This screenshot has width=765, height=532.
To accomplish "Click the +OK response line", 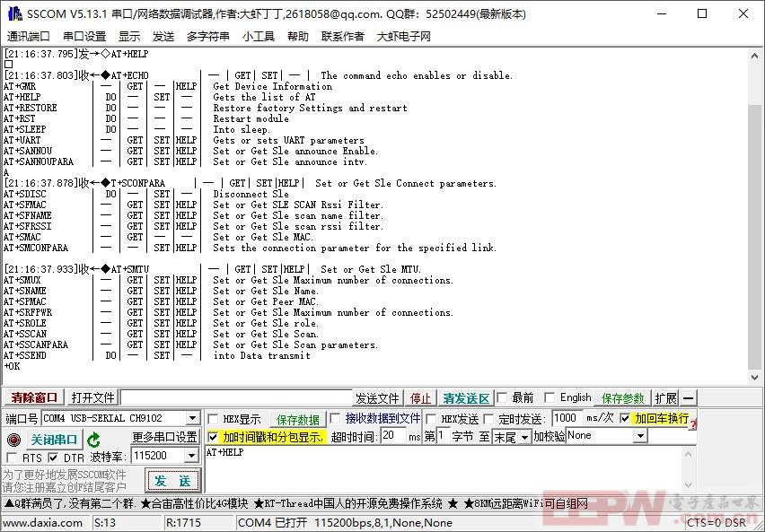I will click(x=12, y=366).
